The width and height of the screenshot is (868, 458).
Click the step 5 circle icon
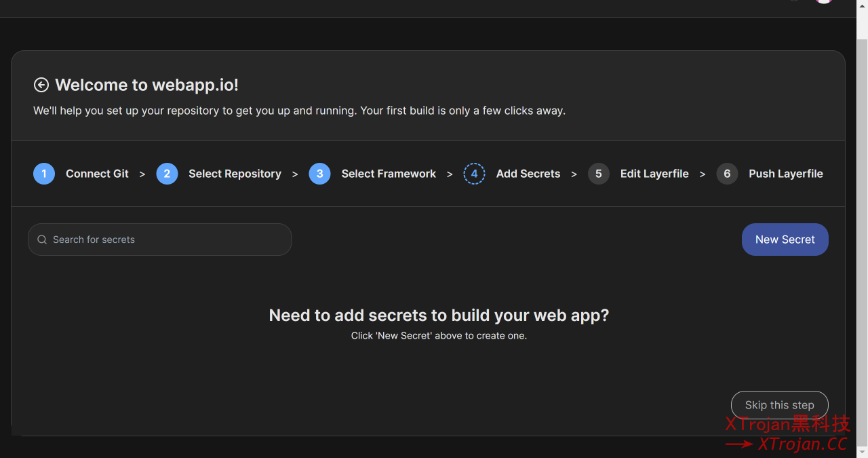click(x=598, y=174)
